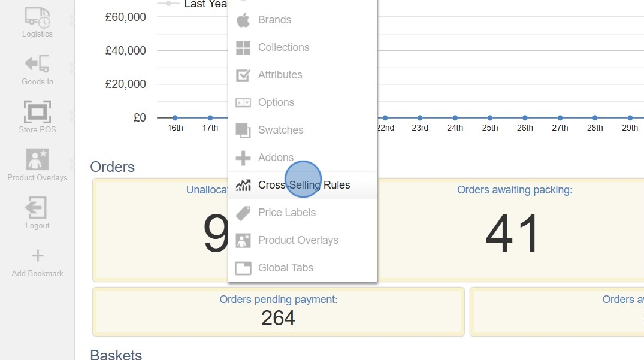
Task: Click the Attributes checkmark icon in menu
Action: point(243,75)
